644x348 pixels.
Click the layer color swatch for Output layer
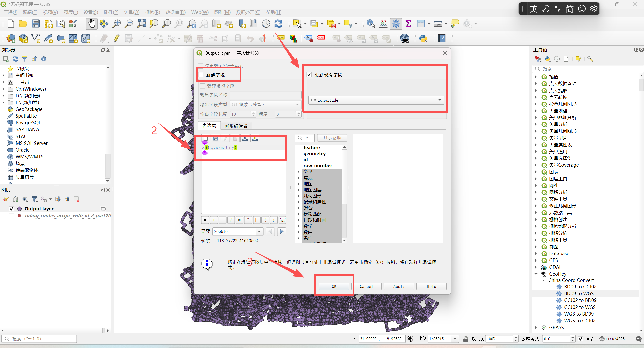(x=19, y=209)
